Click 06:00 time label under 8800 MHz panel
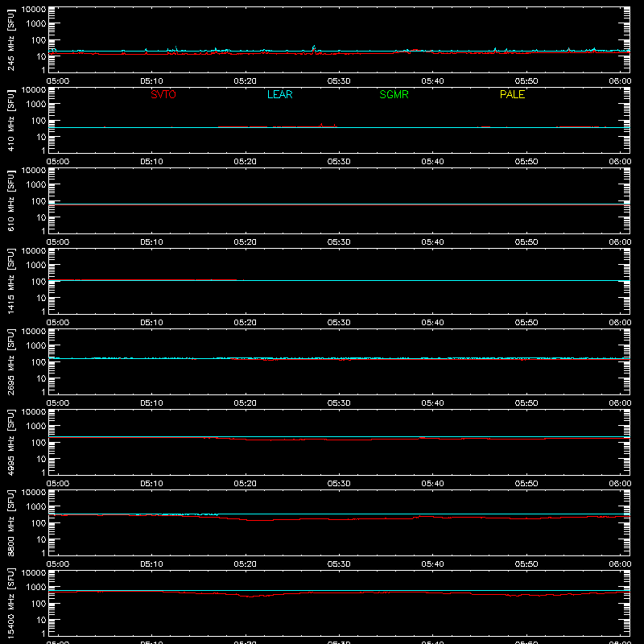 [x=620, y=564]
